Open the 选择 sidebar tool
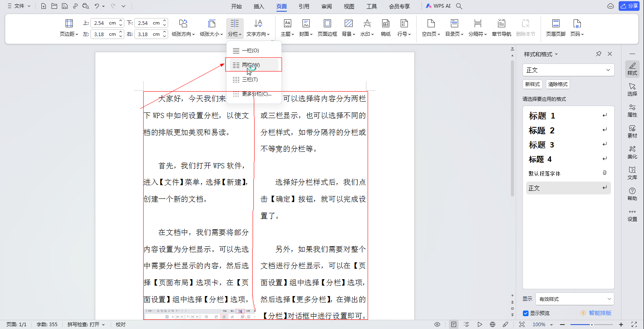This screenshot has height=329, width=644. [x=632, y=90]
